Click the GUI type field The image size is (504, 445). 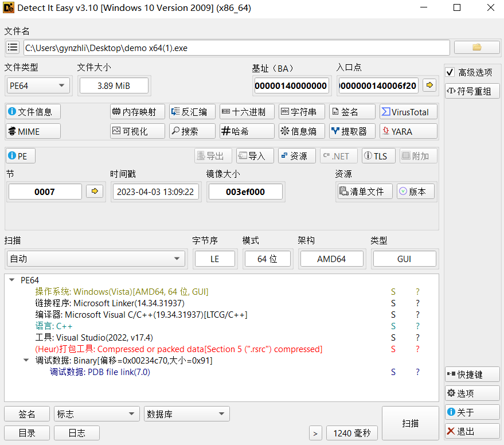click(x=404, y=259)
